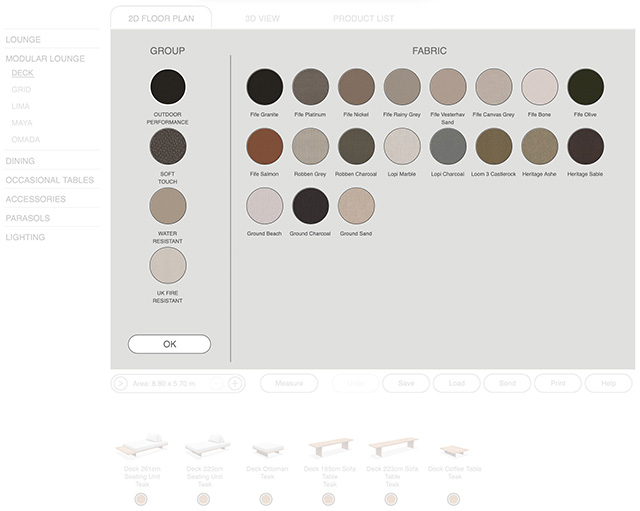Confirm fabric selection with OK button

coord(169,344)
